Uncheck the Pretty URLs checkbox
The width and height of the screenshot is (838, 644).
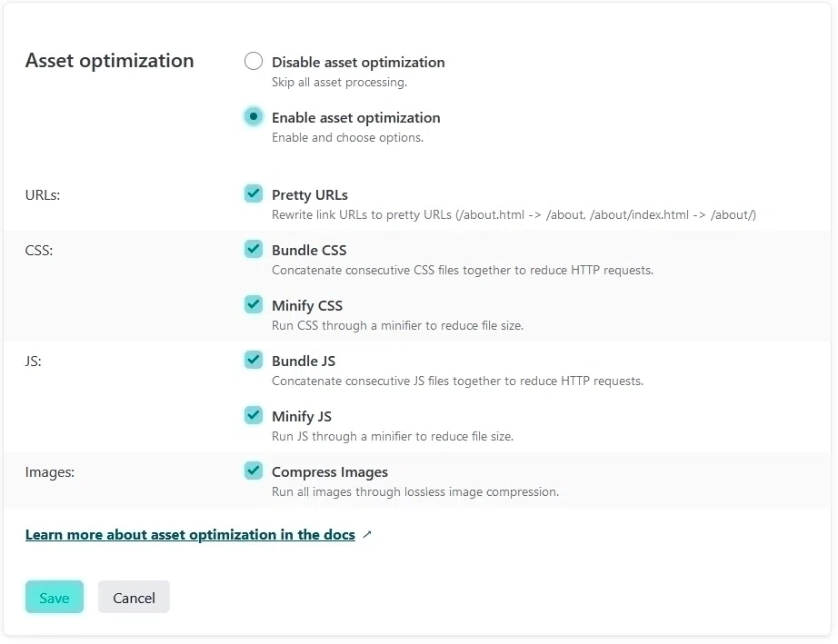pyautogui.click(x=254, y=193)
